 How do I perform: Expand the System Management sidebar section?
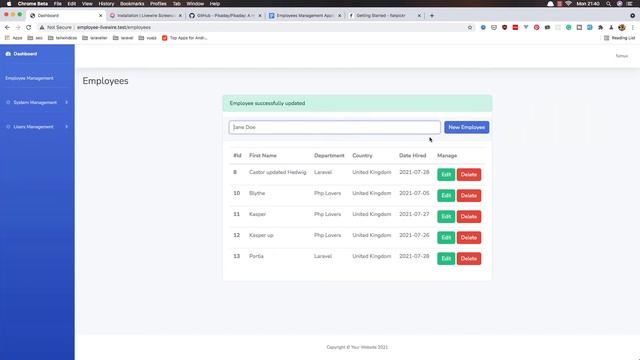coord(37,102)
